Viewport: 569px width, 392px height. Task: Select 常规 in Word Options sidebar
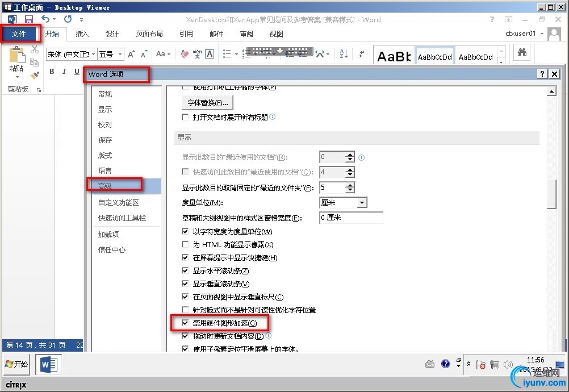(125, 94)
